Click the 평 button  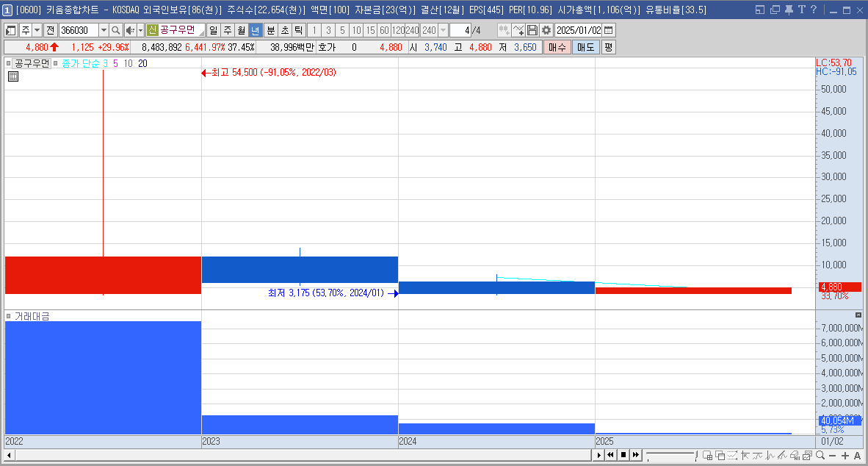(608, 48)
